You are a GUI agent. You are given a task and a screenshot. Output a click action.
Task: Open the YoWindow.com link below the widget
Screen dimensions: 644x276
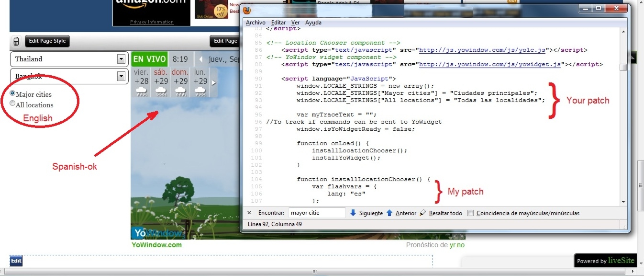(x=156, y=245)
